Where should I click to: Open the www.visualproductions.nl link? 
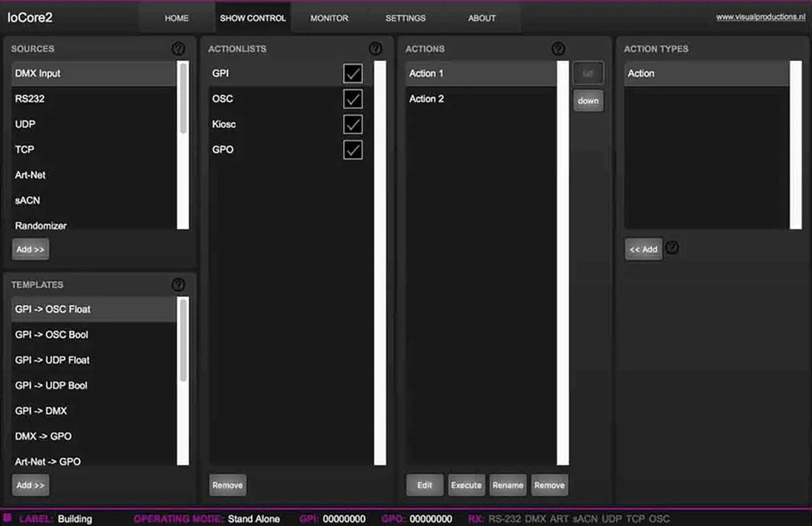[x=760, y=17]
